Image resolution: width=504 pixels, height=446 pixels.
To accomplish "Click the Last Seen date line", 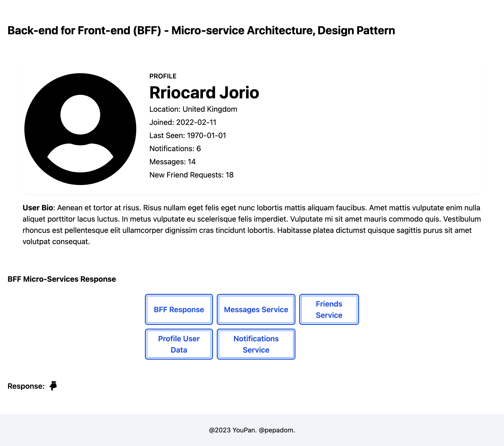I will pyautogui.click(x=188, y=135).
